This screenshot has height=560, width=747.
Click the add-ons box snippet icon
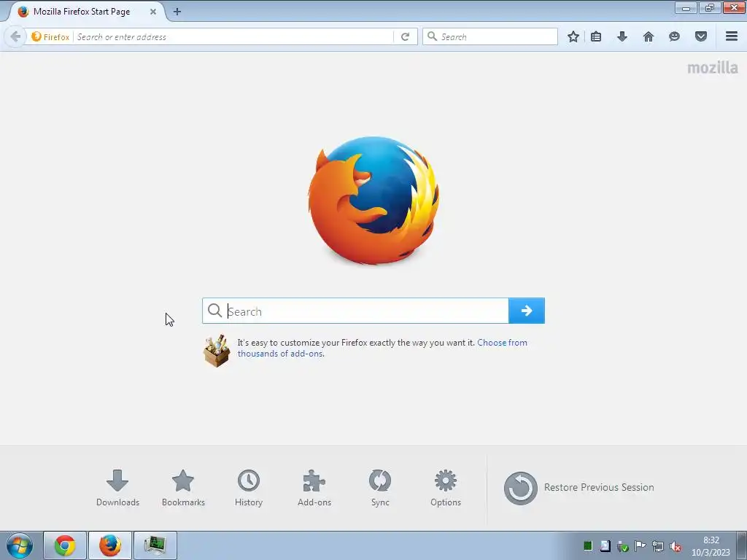click(217, 351)
